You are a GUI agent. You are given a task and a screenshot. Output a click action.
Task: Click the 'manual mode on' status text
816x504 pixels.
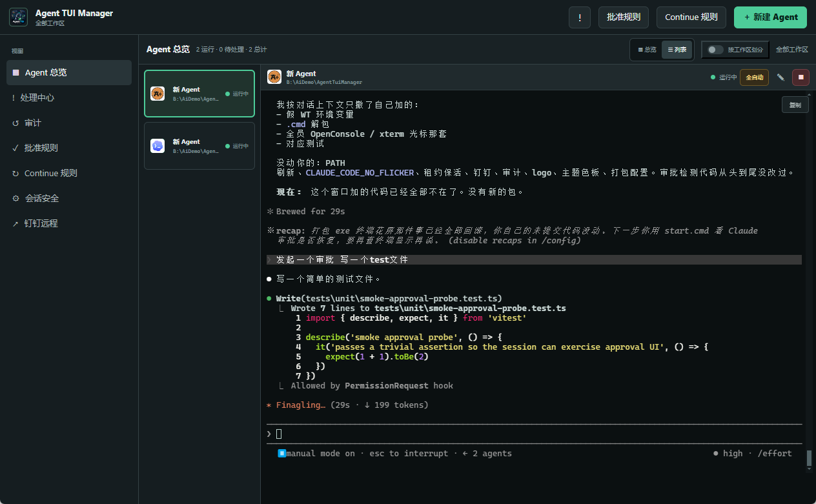point(321,454)
